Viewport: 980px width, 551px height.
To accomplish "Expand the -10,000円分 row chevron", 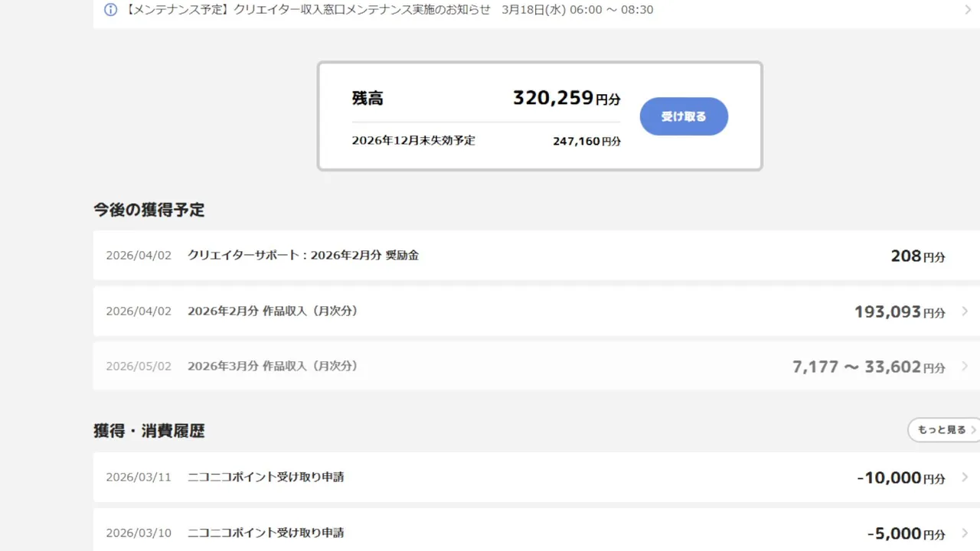I will click(x=965, y=478).
